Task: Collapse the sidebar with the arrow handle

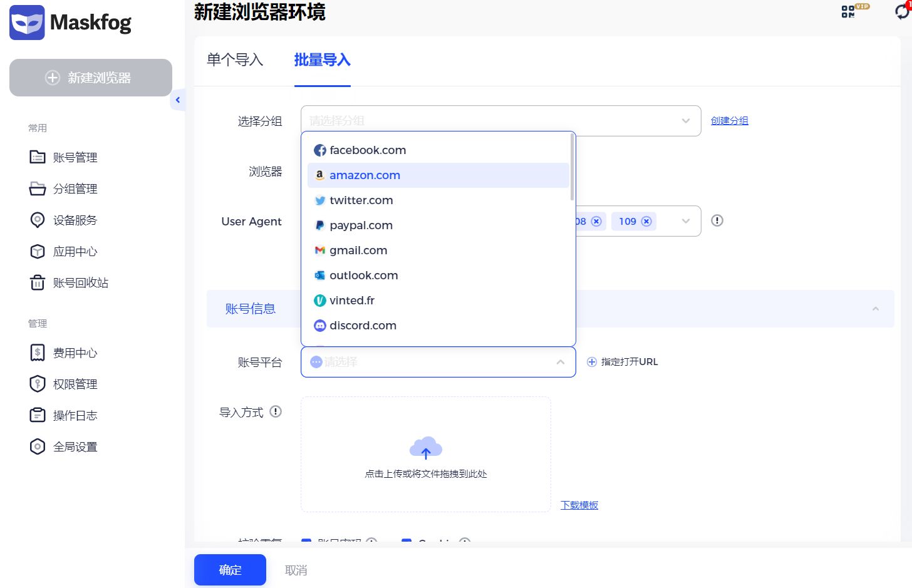Action: click(178, 100)
